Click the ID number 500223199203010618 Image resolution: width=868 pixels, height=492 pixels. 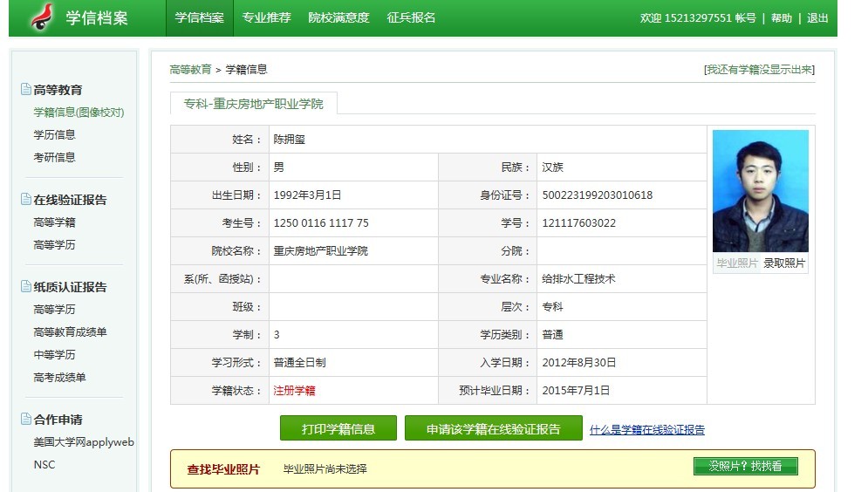(x=598, y=195)
